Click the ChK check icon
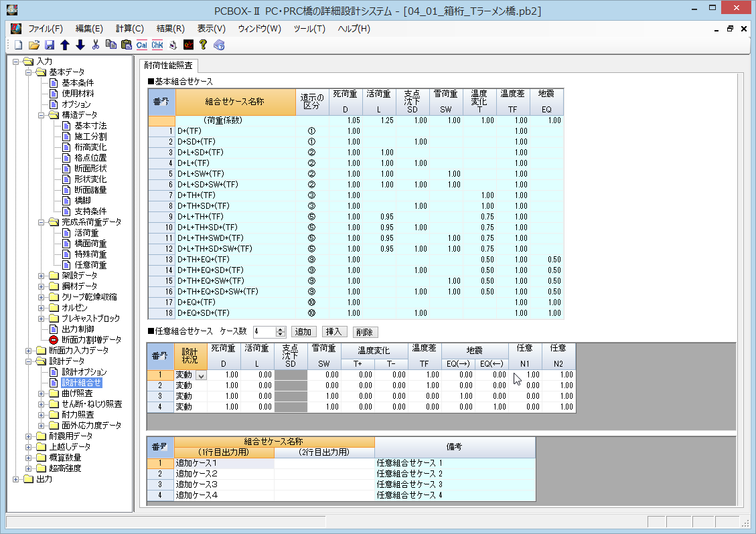Image resolution: width=756 pixels, height=534 pixels. (x=157, y=45)
